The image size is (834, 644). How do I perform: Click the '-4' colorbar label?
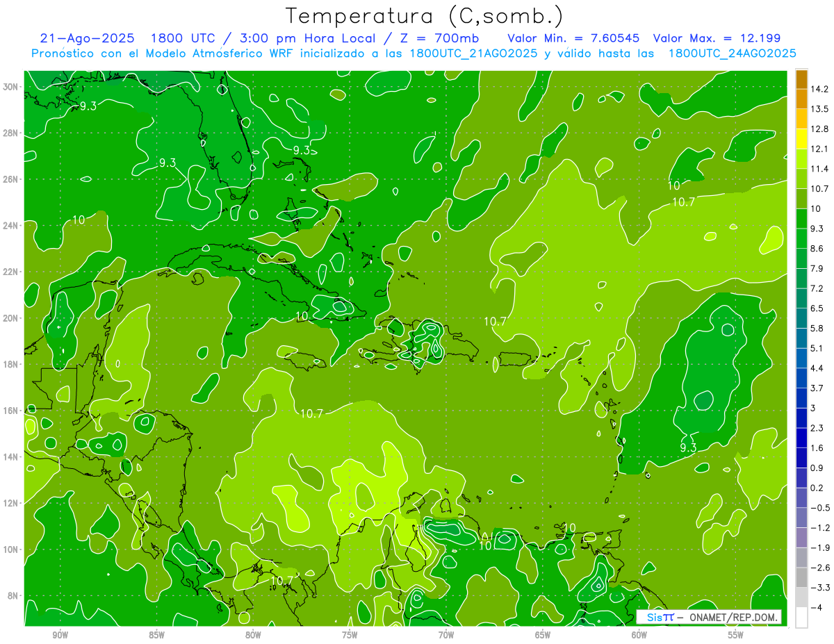[817, 608]
